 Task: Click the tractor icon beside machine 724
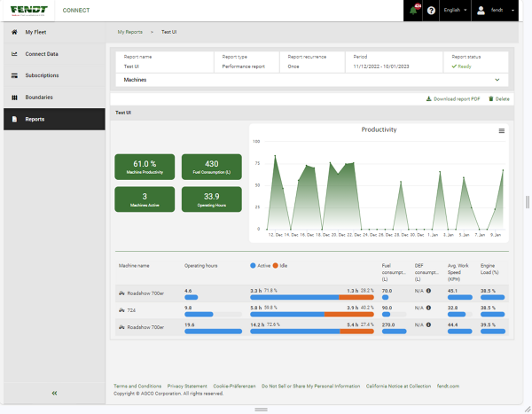pos(121,309)
